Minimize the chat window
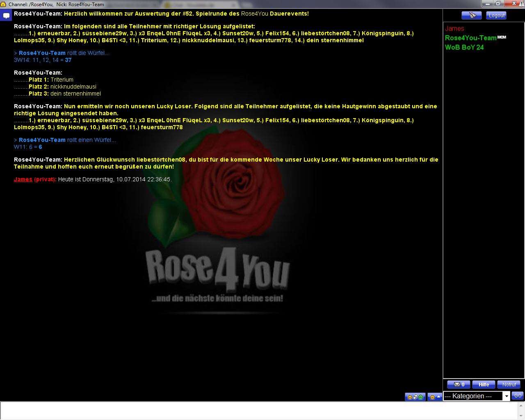 (x=487, y=4)
